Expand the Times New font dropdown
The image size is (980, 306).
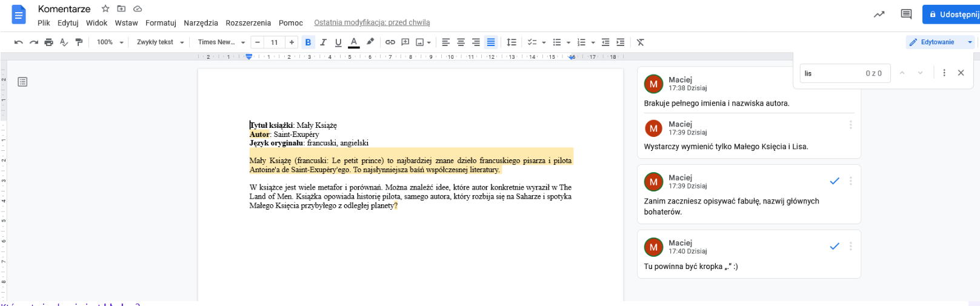point(221,42)
